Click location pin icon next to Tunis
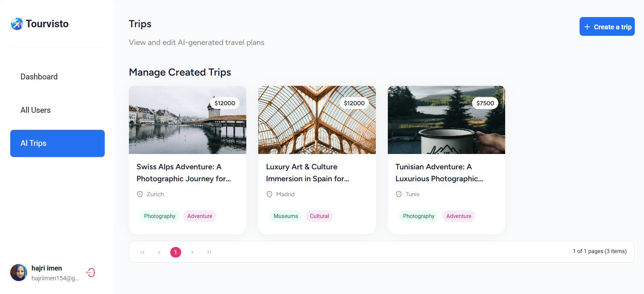The image size is (644, 294). click(x=399, y=194)
